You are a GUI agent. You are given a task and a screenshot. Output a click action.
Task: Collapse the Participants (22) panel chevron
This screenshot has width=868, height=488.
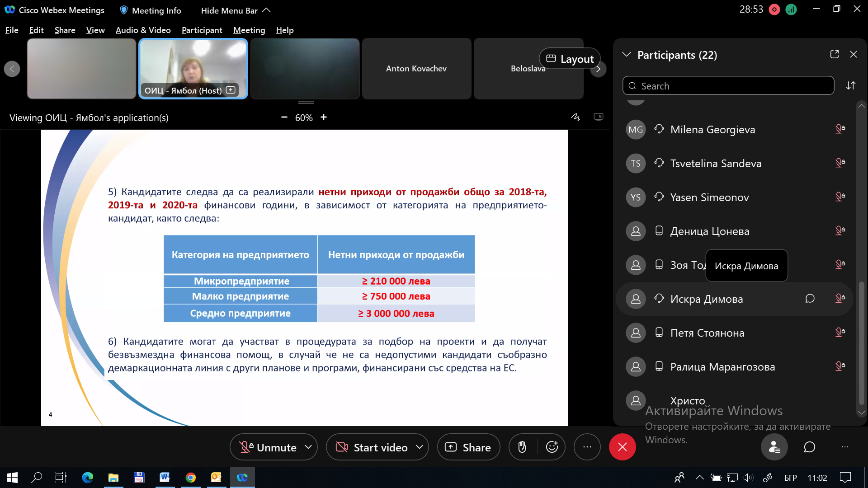pyautogui.click(x=627, y=55)
